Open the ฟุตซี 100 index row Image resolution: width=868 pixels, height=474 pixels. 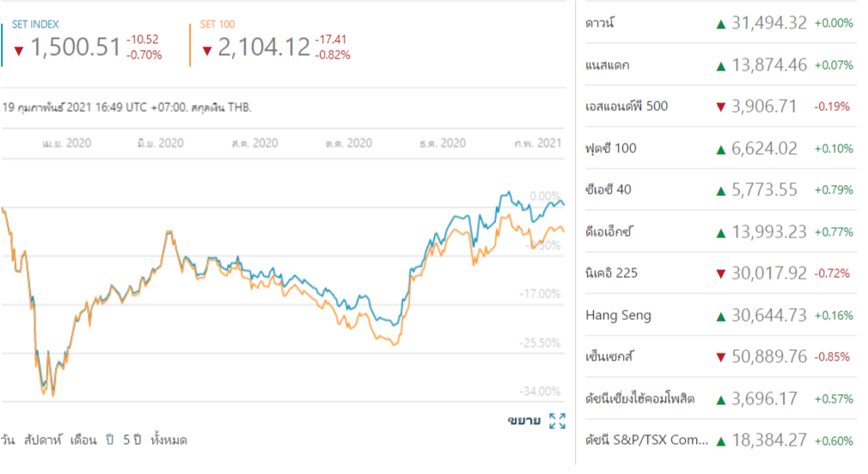coord(611,149)
